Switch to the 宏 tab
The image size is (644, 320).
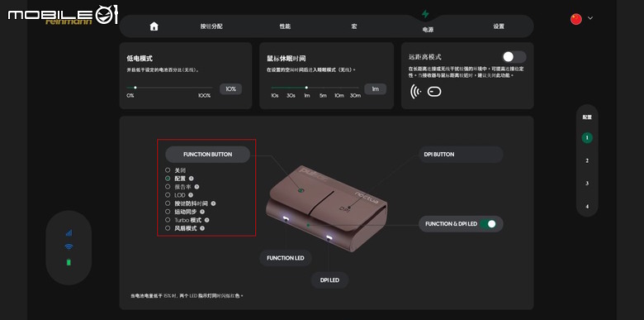354,26
